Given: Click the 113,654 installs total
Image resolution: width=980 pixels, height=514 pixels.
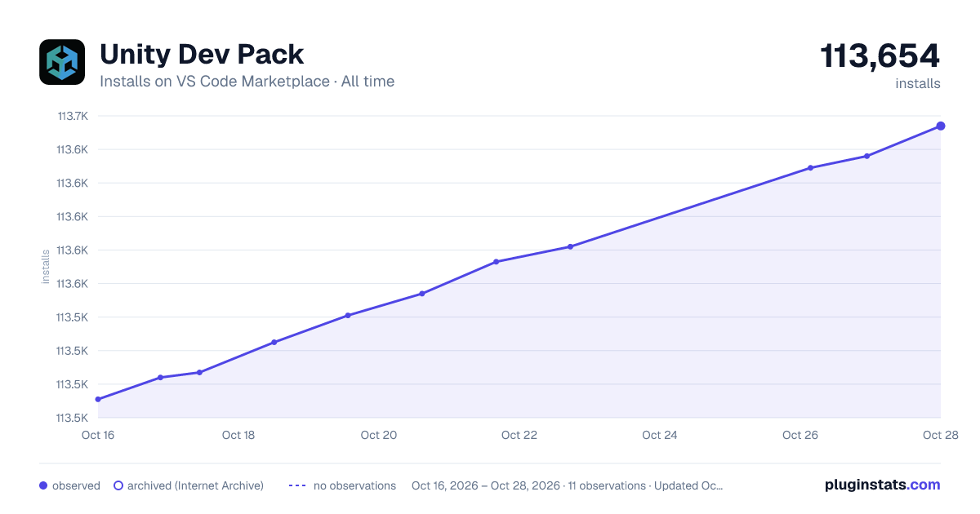Looking at the screenshot, I should point(880,56).
